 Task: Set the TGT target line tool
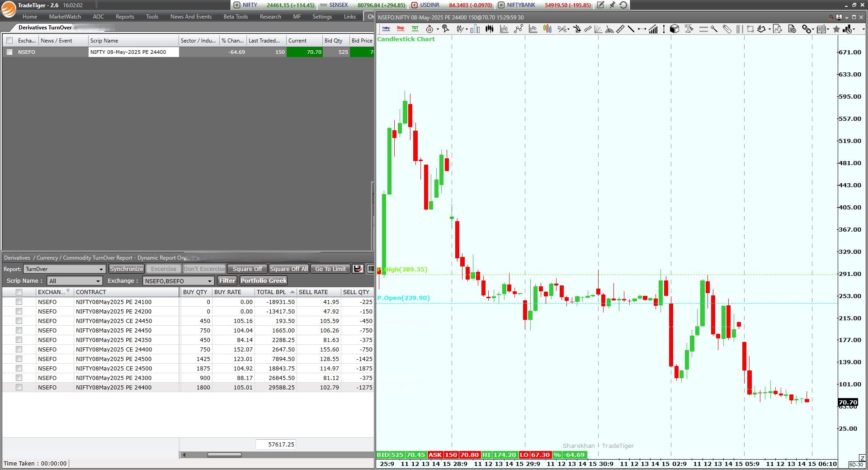(415, 28)
